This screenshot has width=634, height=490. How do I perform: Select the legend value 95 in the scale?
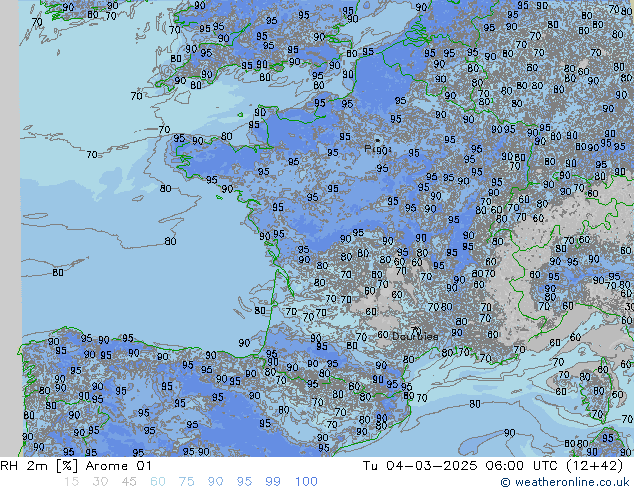coord(244,482)
